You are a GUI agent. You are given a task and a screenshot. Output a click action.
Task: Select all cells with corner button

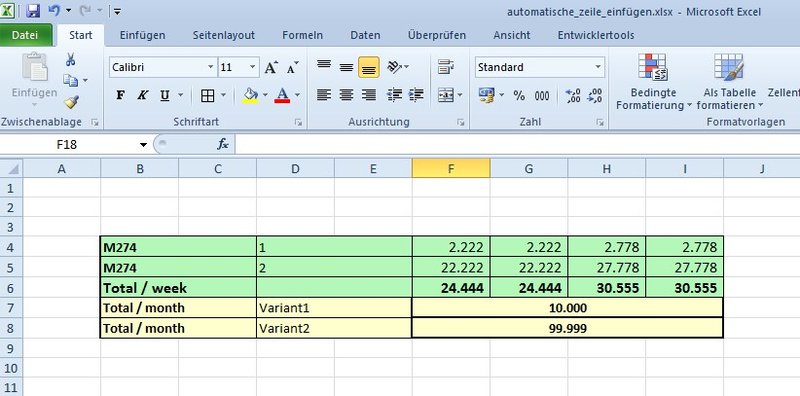coord(11,168)
